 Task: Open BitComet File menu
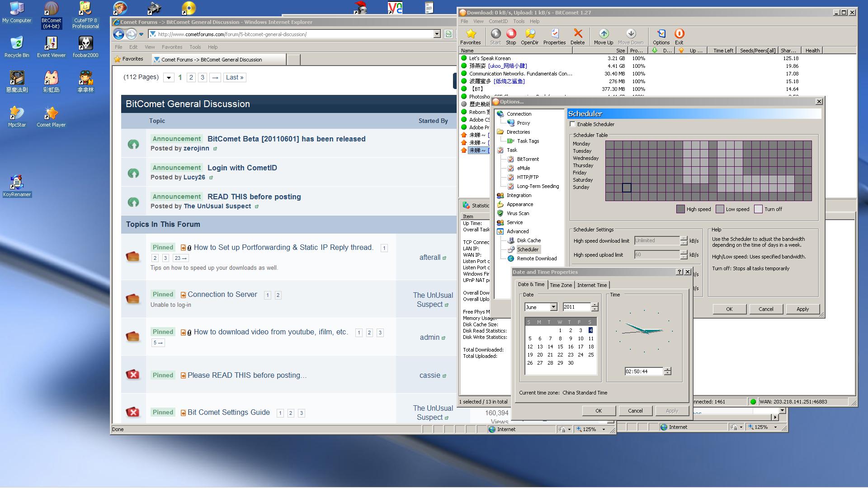coord(464,21)
